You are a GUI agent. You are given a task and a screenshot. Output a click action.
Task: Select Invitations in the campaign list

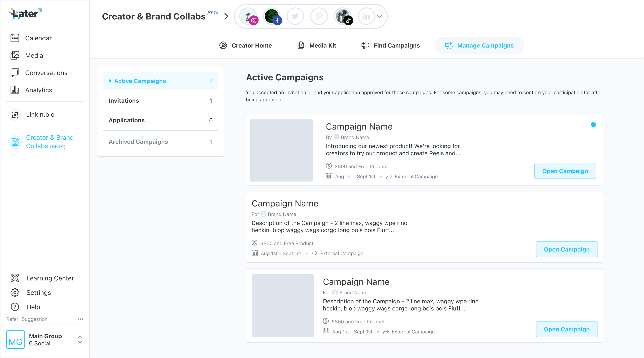tap(160, 101)
